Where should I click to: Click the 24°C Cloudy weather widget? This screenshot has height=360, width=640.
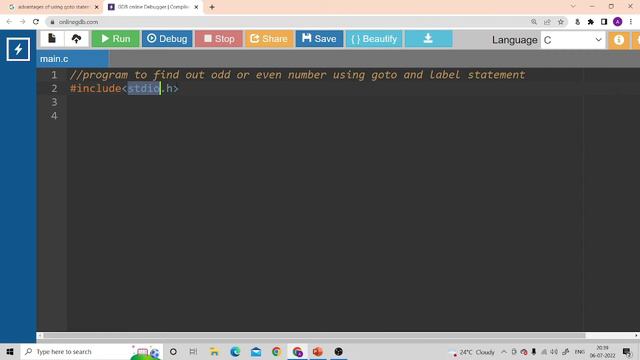(x=472, y=352)
